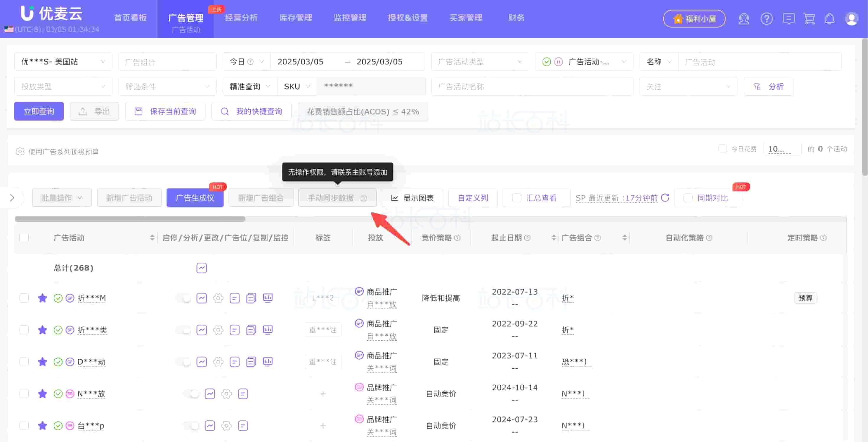Open customer service headset icon
The height and width of the screenshot is (442, 868).
click(744, 19)
